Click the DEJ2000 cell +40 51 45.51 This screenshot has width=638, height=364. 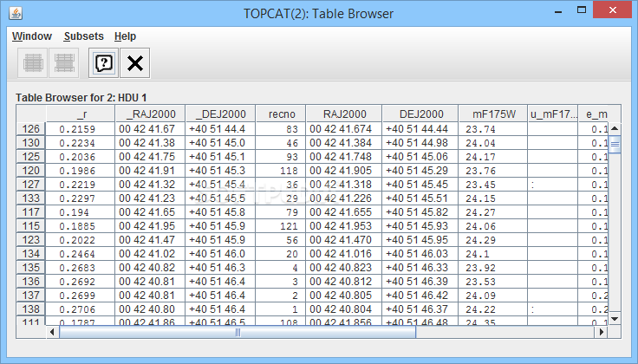click(x=420, y=198)
